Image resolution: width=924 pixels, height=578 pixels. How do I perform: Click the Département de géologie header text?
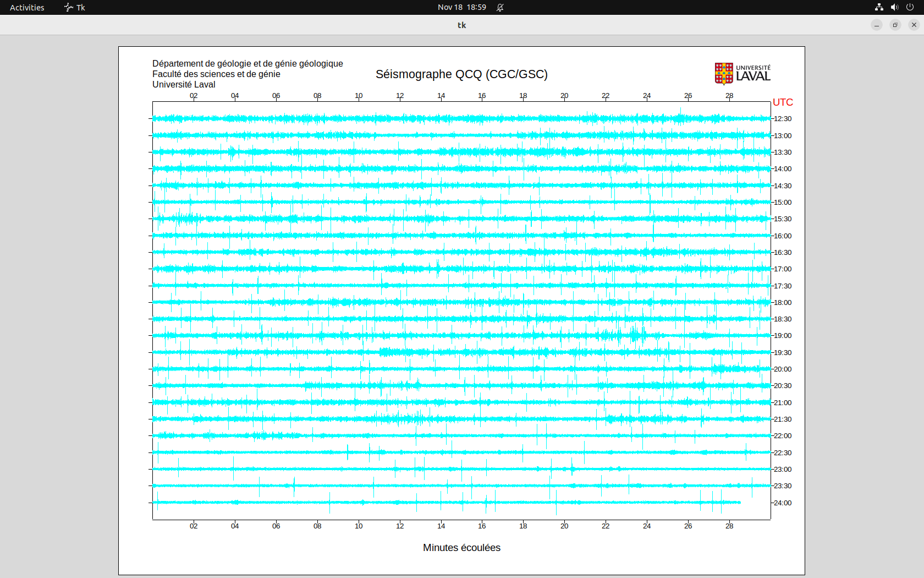(248, 64)
